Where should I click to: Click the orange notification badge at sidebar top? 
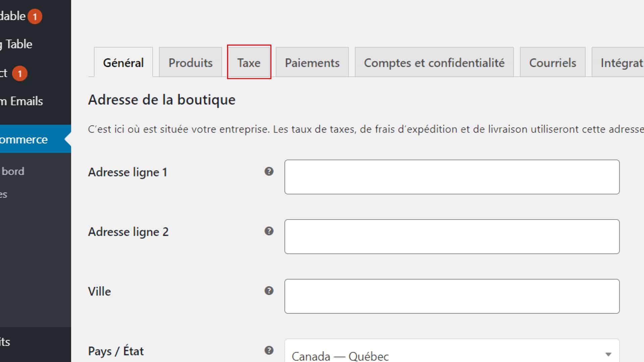pos(35,16)
